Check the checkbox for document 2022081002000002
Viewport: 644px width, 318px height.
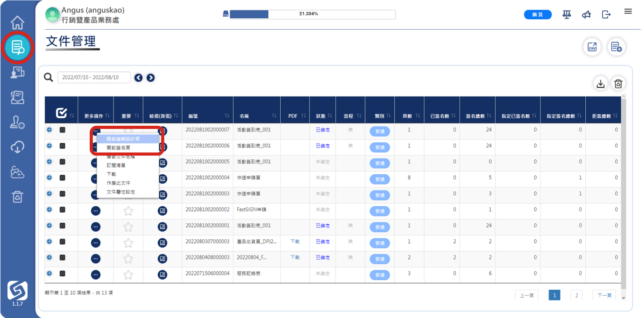pos(62,210)
